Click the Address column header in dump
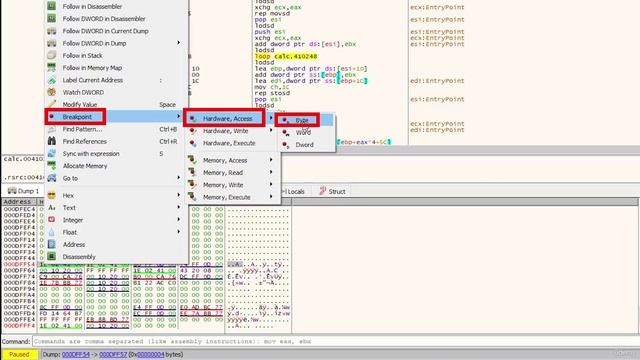This screenshot has width=640, height=360. pos(19,202)
